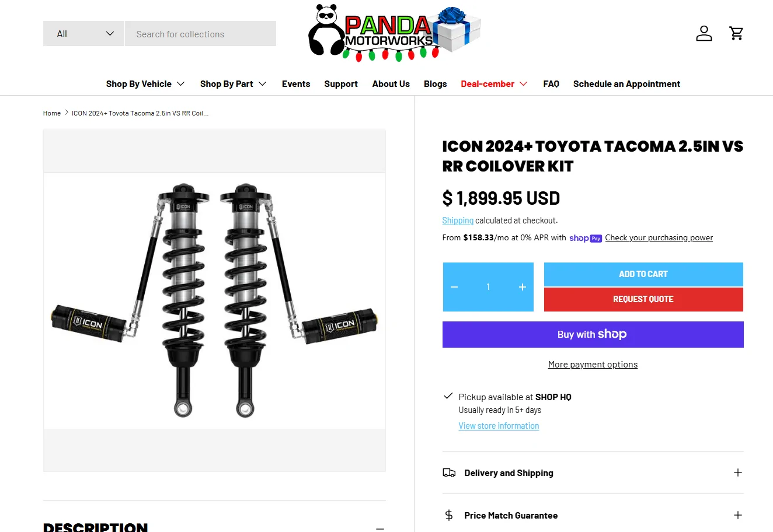Click the Request Quote button
773x532 pixels.
pyautogui.click(x=643, y=299)
